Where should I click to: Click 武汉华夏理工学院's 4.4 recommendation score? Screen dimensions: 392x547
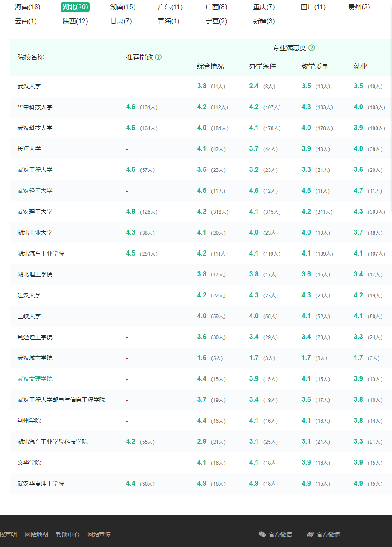click(x=131, y=483)
